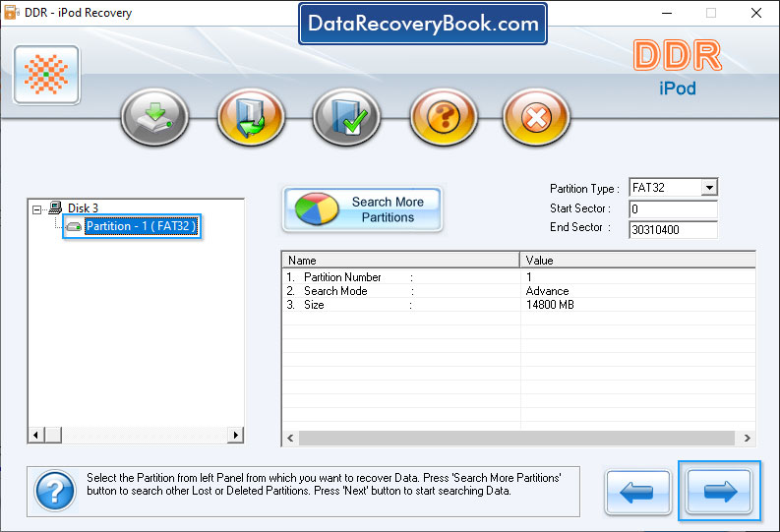This screenshot has width=780, height=532.
Task: Click the Disk 3 computer icon
Action: point(55,207)
